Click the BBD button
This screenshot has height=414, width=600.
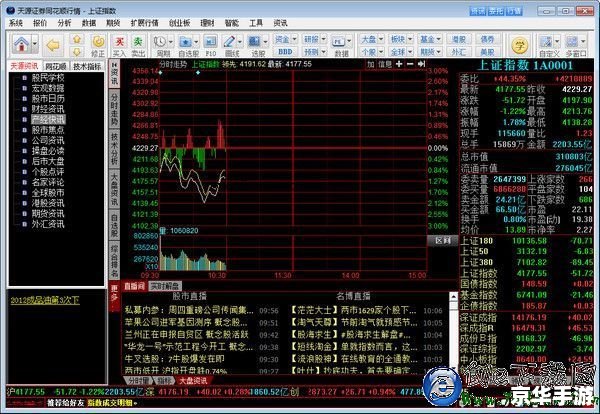tap(285, 52)
